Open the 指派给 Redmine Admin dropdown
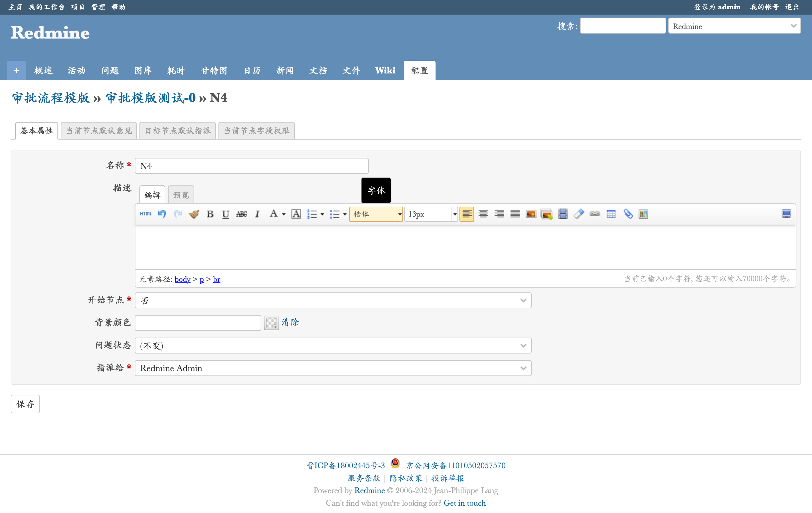Screen dimensions: 812x513 [x=333, y=368]
